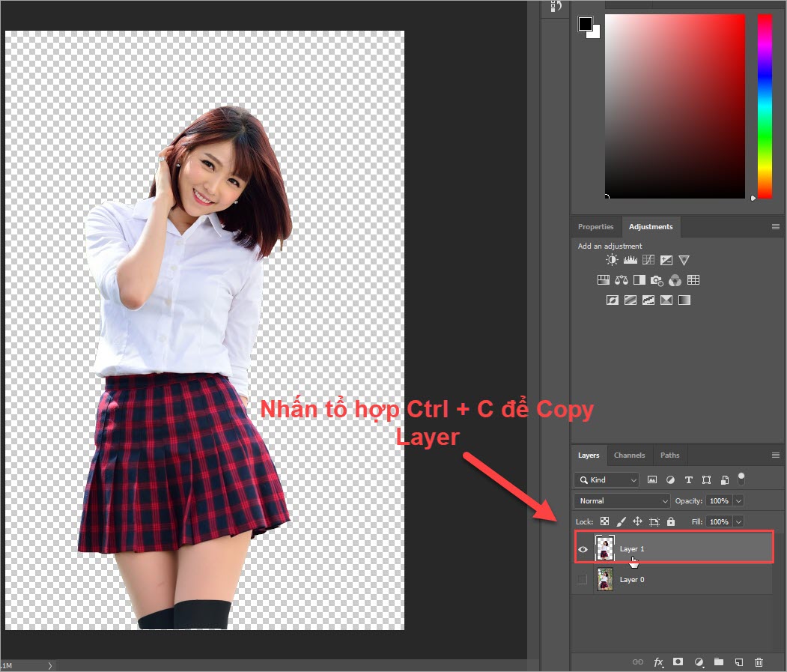Hide Layer 1 with its eye icon
Image resolution: width=787 pixels, height=672 pixels.
[583, 548]
